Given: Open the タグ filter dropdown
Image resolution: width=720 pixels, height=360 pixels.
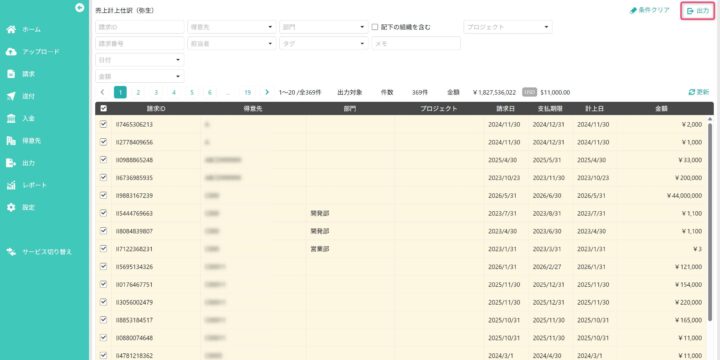Looking at the screenshot, I should coord(324,44).
